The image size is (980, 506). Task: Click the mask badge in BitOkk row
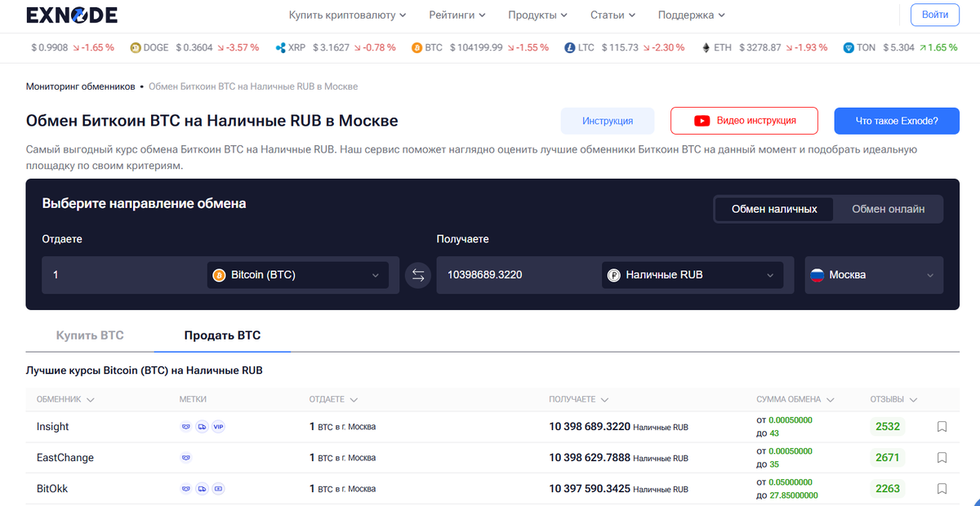(x=185, y=489)
